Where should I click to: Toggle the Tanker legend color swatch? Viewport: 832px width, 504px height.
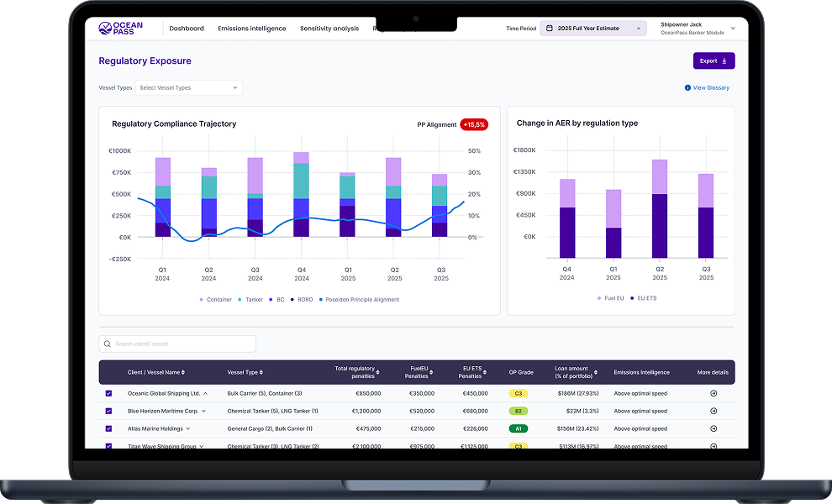pos(240,299)
